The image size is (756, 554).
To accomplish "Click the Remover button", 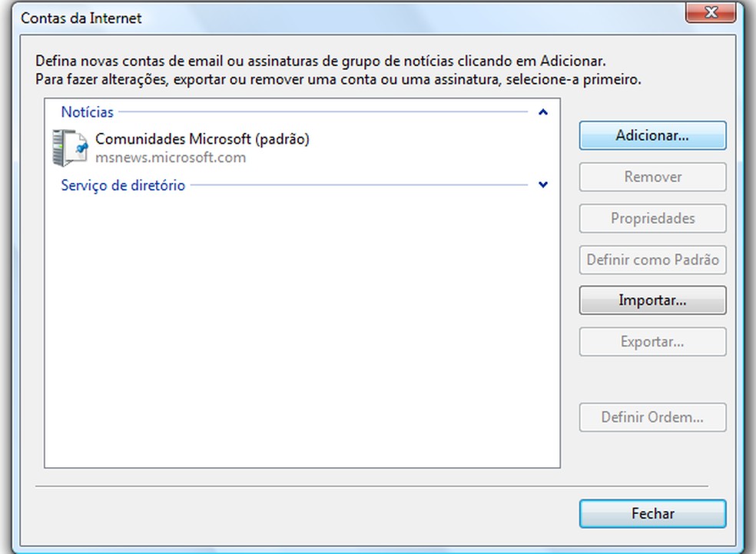I will pos(652,177).
